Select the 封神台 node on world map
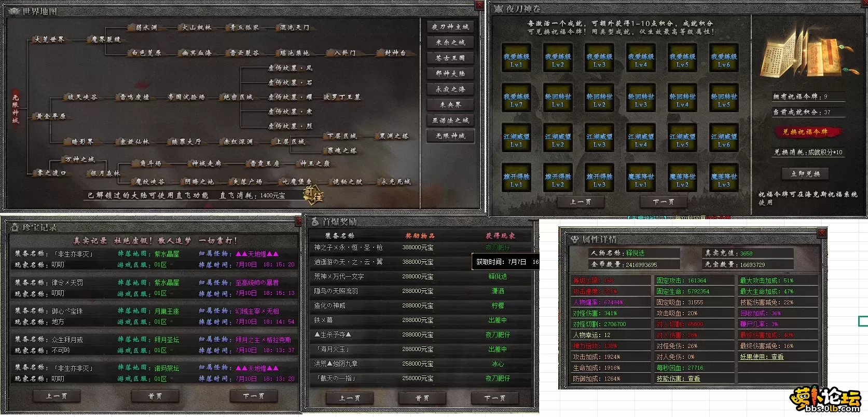The image size is (868, 417). tap(395, 53)
